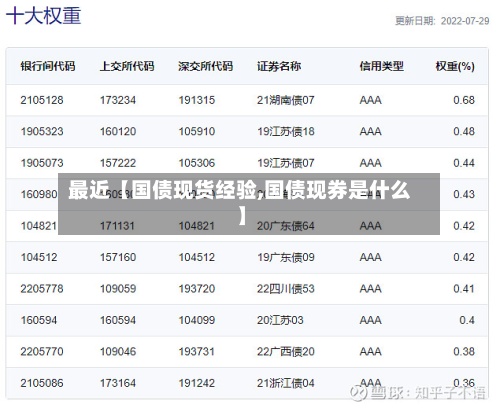Click the 权重(%) column header
500x408 pixels.
tap(455, 66)
